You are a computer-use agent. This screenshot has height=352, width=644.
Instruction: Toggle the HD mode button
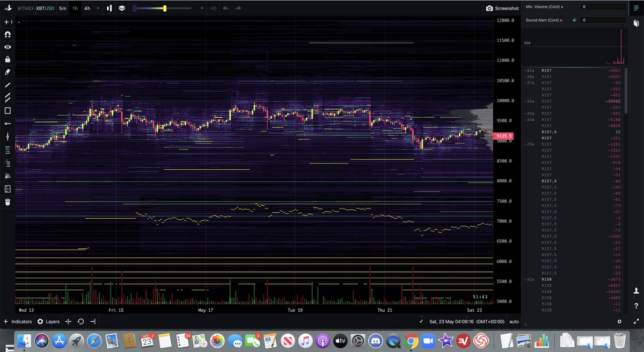pyautogui.click(x=213, y=9)
